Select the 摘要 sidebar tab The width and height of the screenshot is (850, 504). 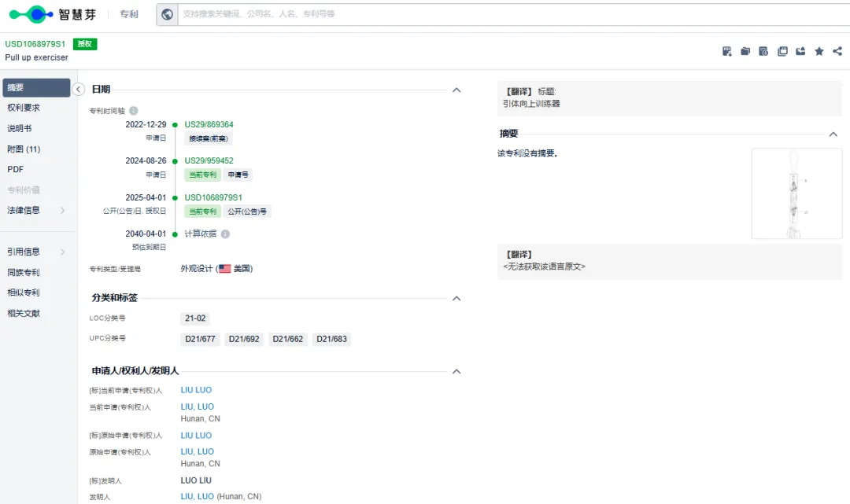point(36,88)
